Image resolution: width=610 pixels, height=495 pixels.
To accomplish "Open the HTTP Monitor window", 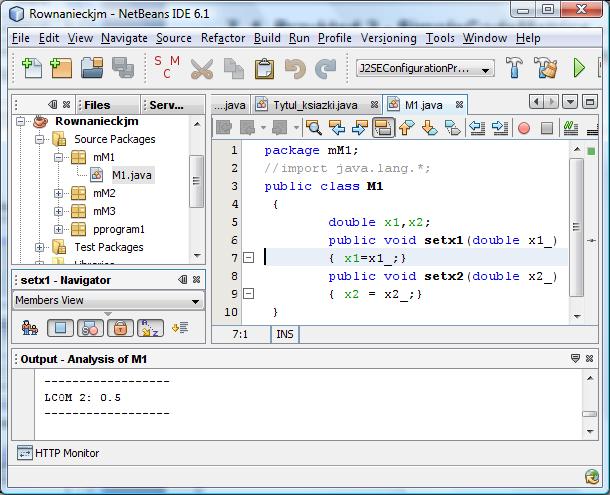I will click(58, 453).
